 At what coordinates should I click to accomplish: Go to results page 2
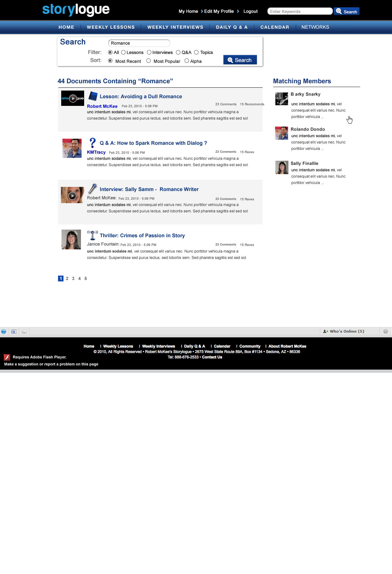click(x=67, y=278)
